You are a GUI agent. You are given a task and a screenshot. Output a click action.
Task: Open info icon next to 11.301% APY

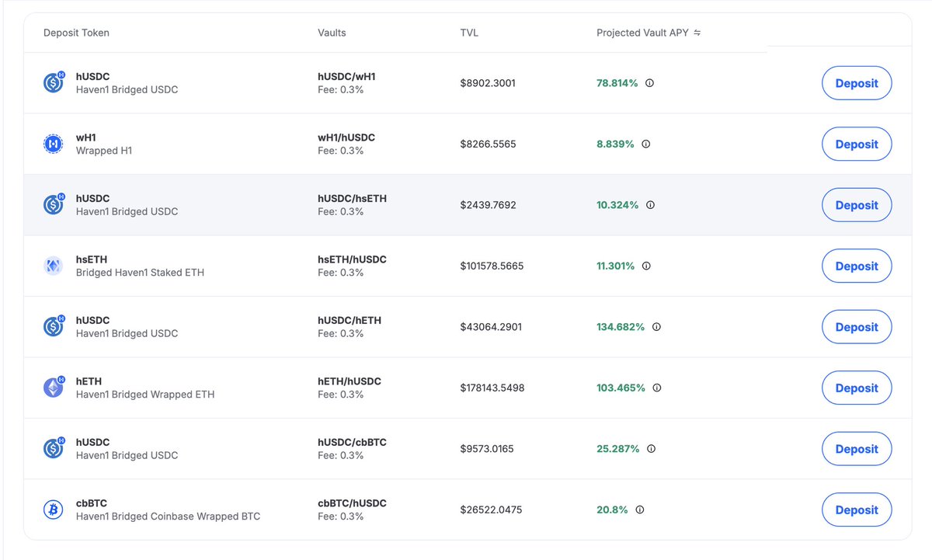[x=646, y=266]
